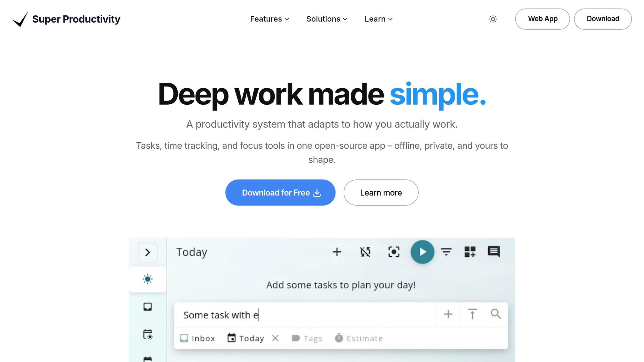
Task: Click the sync disabled icon
Action: tap(365, 252)
